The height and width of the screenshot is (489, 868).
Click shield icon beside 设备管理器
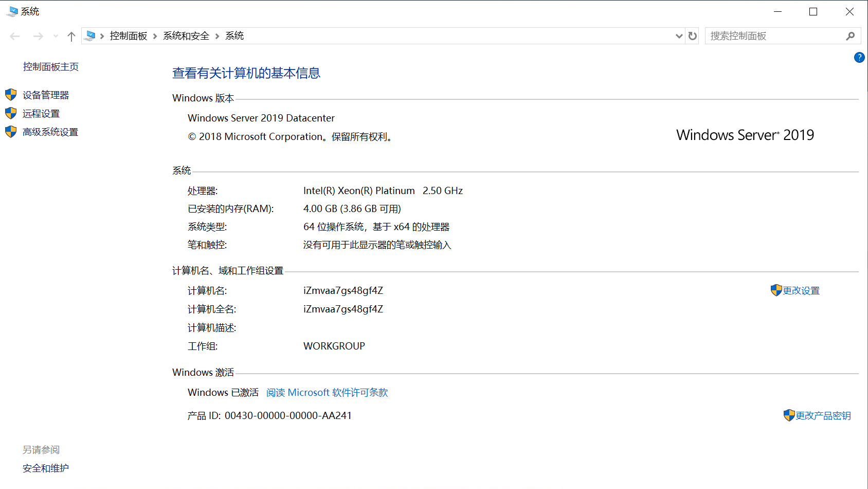point(11,95)
